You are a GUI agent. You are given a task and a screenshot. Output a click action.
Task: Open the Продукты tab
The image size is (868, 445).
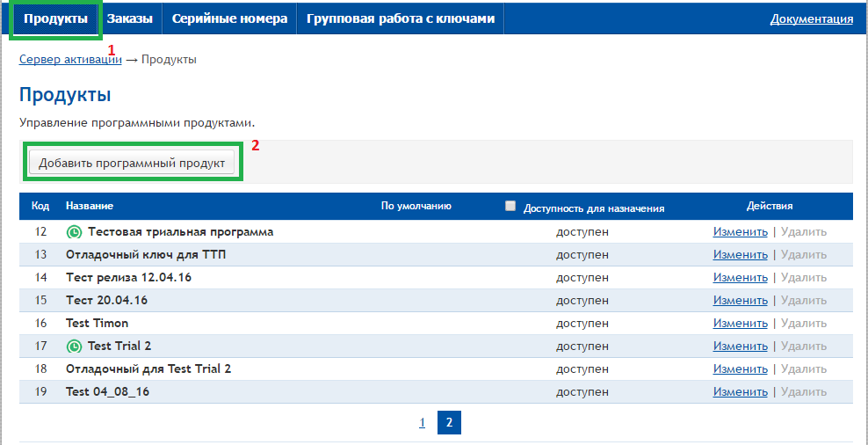click(x=55, y=18)
